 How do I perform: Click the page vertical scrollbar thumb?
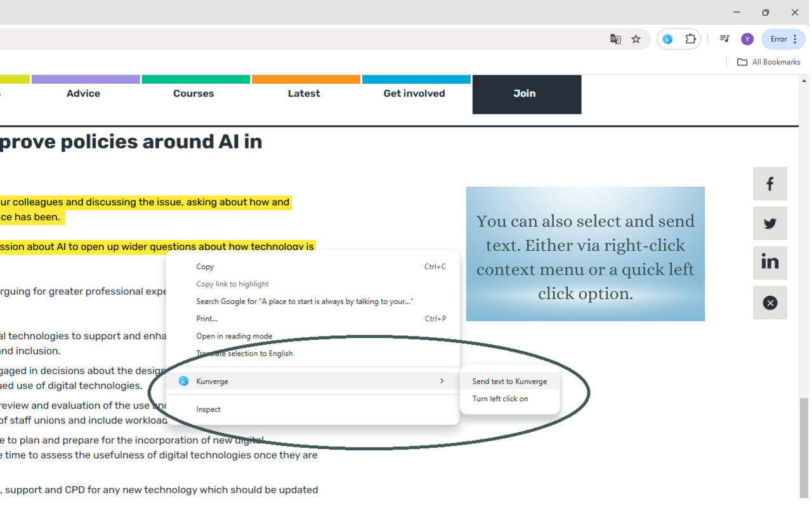pyautogui.click(x=804, y=448)
